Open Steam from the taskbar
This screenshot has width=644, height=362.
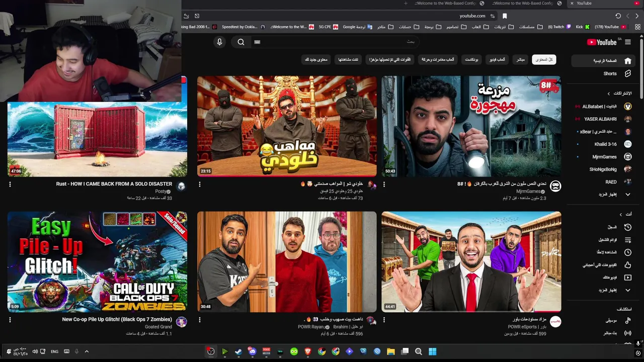click(x=238, y=351)
